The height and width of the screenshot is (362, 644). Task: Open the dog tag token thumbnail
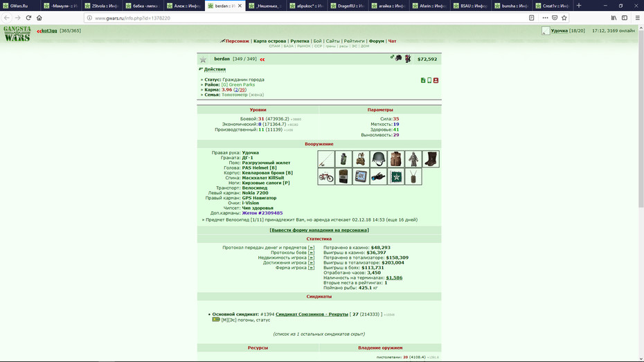coord(413,177)
